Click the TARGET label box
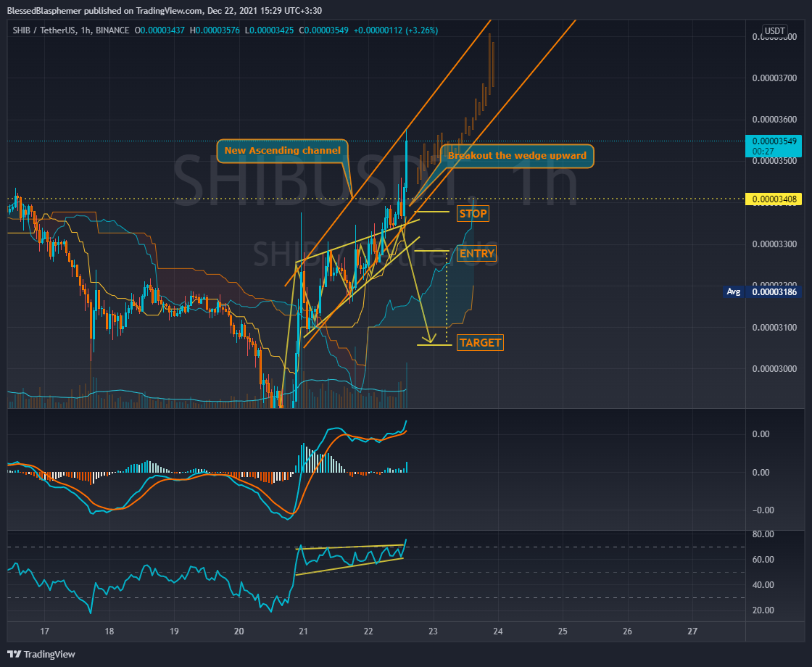This screenshot has height=667, width=812. [x=480, y=342]
